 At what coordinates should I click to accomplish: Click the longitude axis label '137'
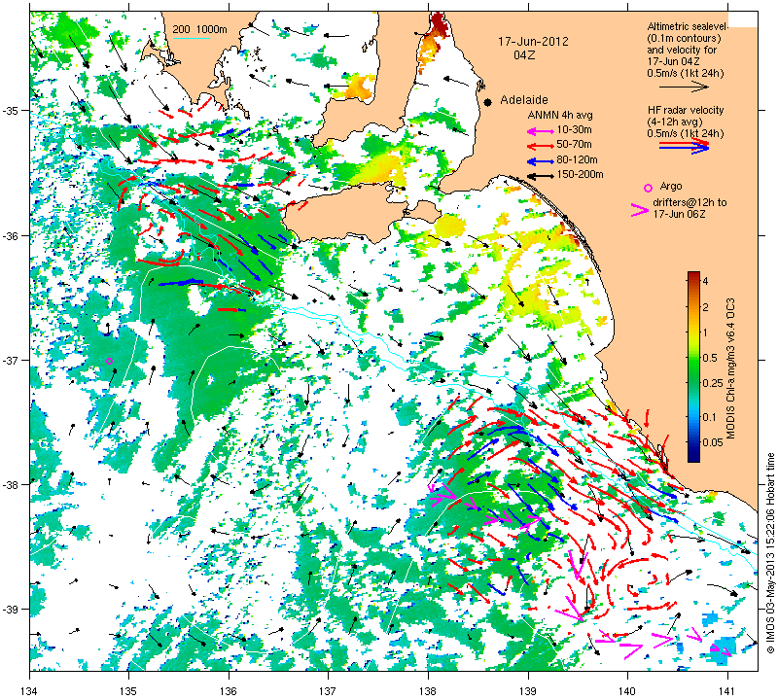coord(329,690)
